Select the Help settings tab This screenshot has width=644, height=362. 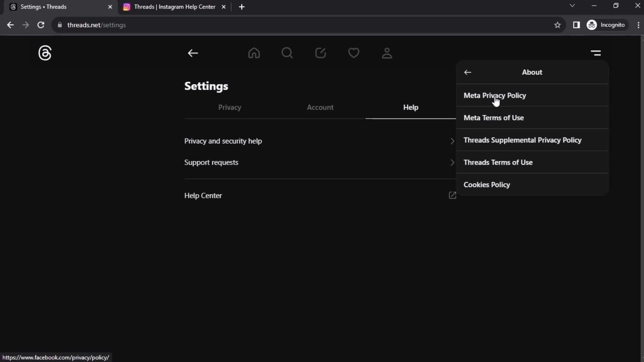(x=411, y=107)
